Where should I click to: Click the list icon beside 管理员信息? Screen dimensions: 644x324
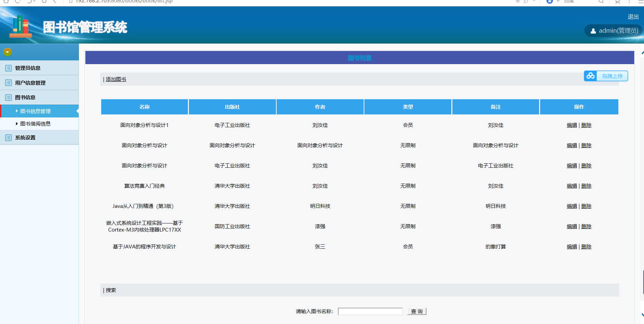(x=8, y=68)
